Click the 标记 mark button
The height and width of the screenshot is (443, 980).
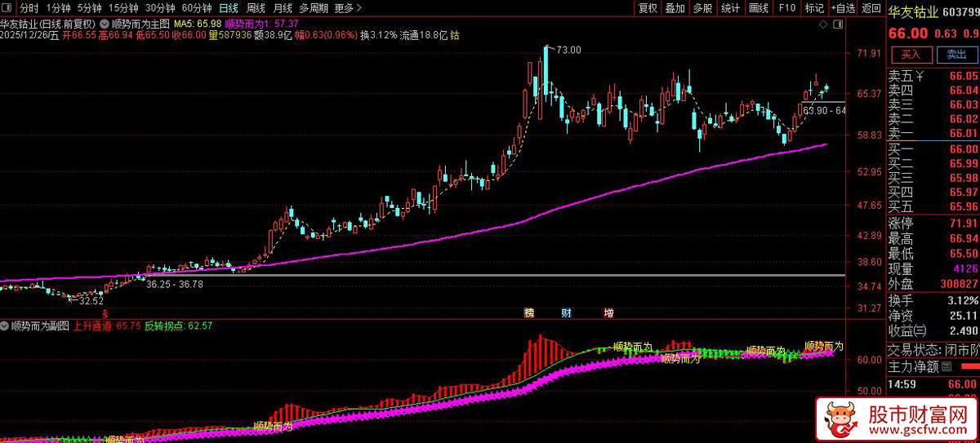[813, 8]
